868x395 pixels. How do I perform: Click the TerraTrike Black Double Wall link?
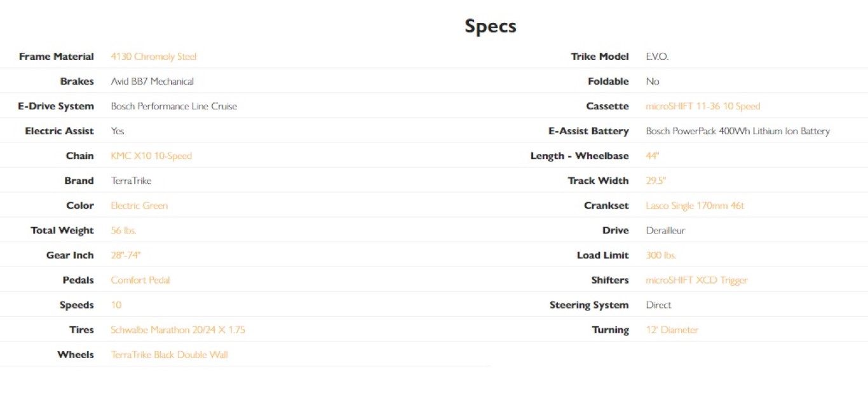click(x=169, y=354)
